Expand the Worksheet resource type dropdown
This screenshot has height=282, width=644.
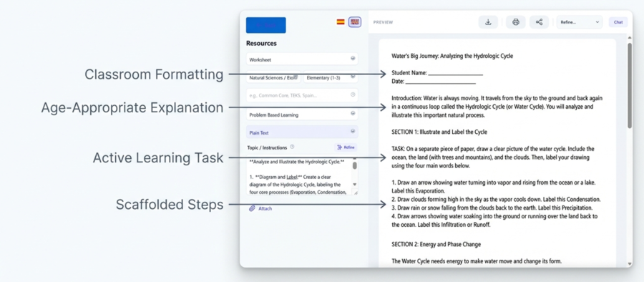(x=302, y=59)
